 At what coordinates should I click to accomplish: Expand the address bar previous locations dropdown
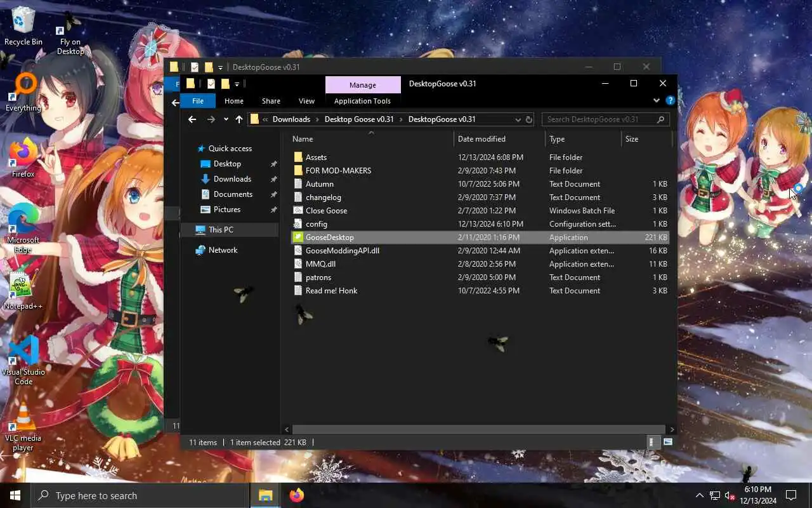click(x=518, y=119)
